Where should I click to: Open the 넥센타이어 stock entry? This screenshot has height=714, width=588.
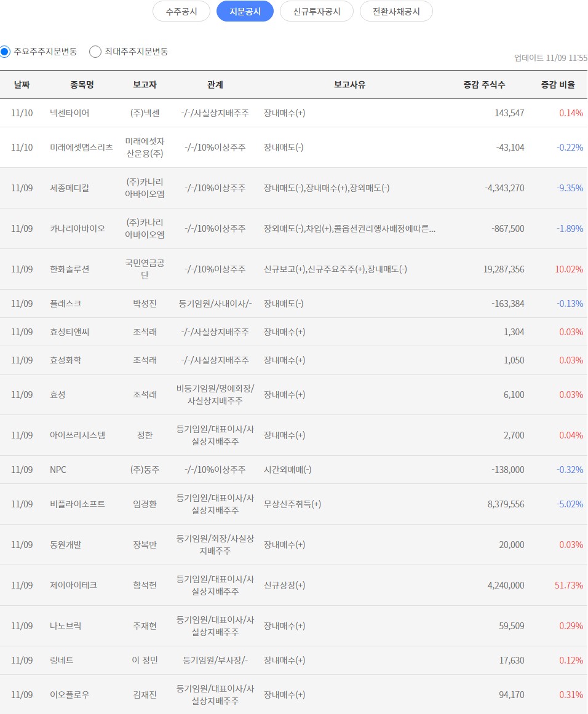click(x=70, y=113)
